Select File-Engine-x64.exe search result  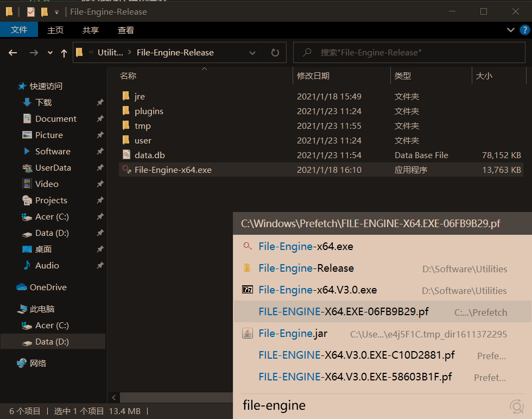382,246
